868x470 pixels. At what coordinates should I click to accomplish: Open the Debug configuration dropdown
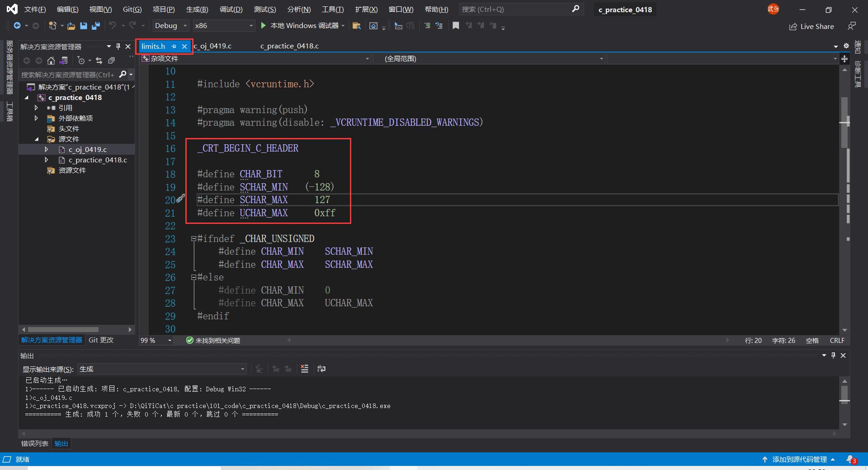(171, 26)
